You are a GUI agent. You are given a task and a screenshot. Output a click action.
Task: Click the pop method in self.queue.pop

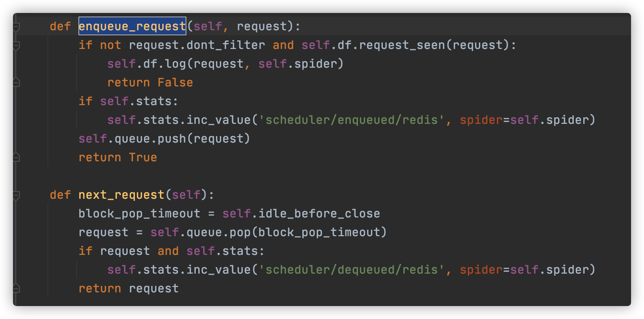pyautogui.click(x=240, y=232)
